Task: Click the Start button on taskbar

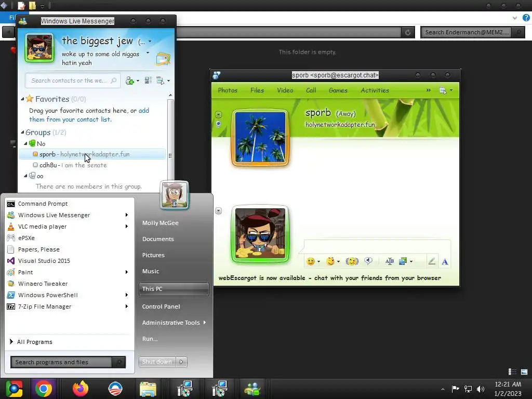Action: [x=14, y=389]
